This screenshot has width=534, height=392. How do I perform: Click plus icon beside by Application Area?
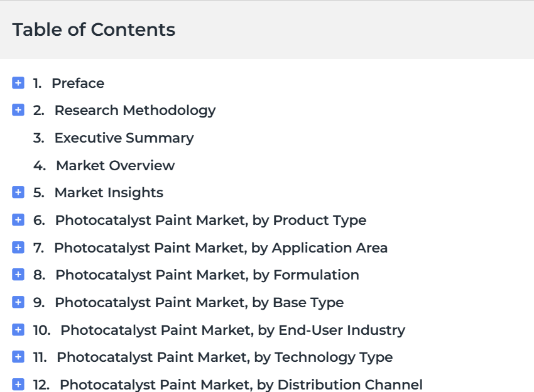pos(18,248)
